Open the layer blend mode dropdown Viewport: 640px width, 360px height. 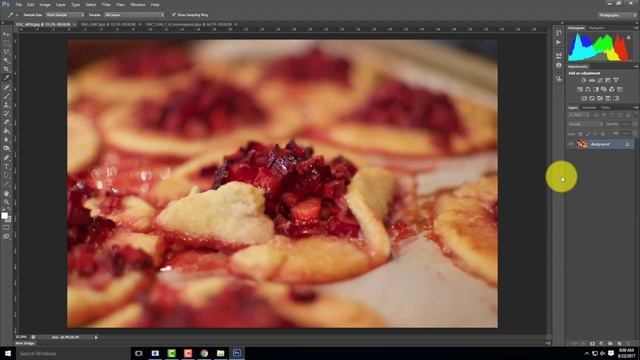(585, 124)
